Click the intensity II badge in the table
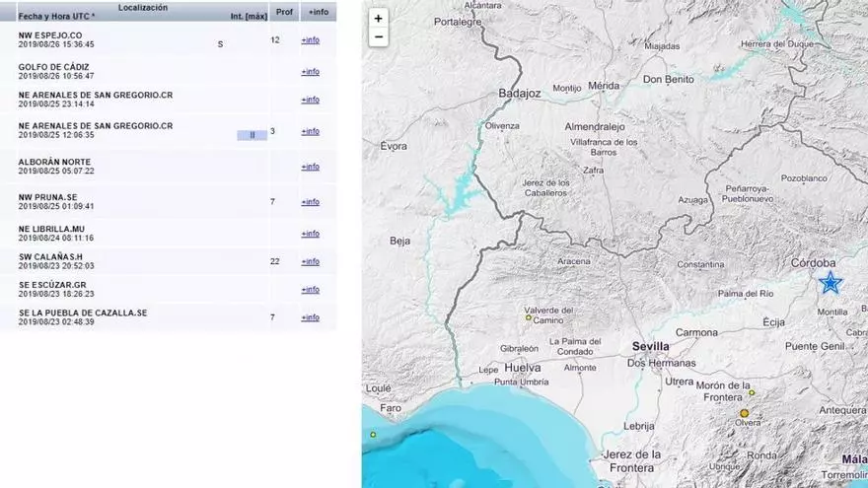This screenshot has height=488, width=868. coord(252,135)
